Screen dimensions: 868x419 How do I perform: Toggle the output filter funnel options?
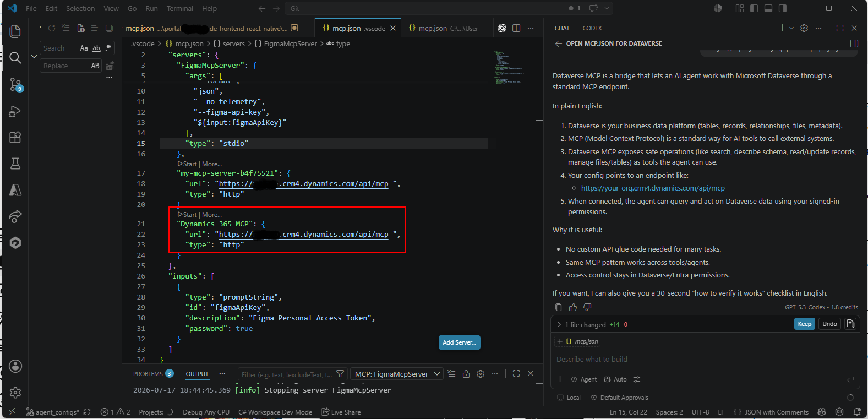point(340,374)
